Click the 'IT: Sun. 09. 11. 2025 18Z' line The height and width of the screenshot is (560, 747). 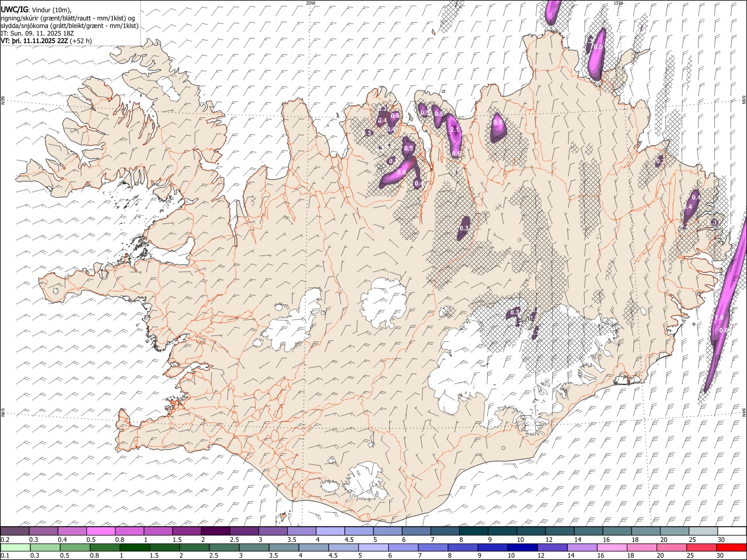pyautogui.click(x=37, y=34)
